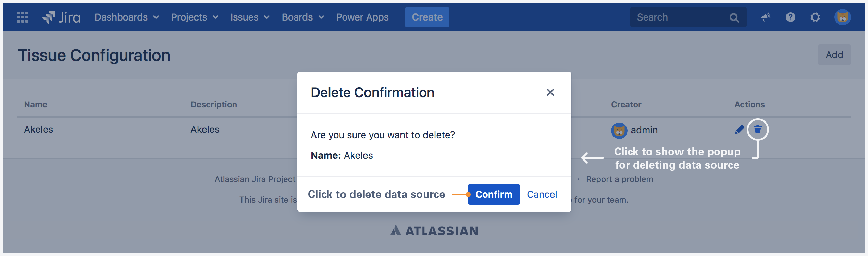Open the help question mark icon

(x=791, y=17)
